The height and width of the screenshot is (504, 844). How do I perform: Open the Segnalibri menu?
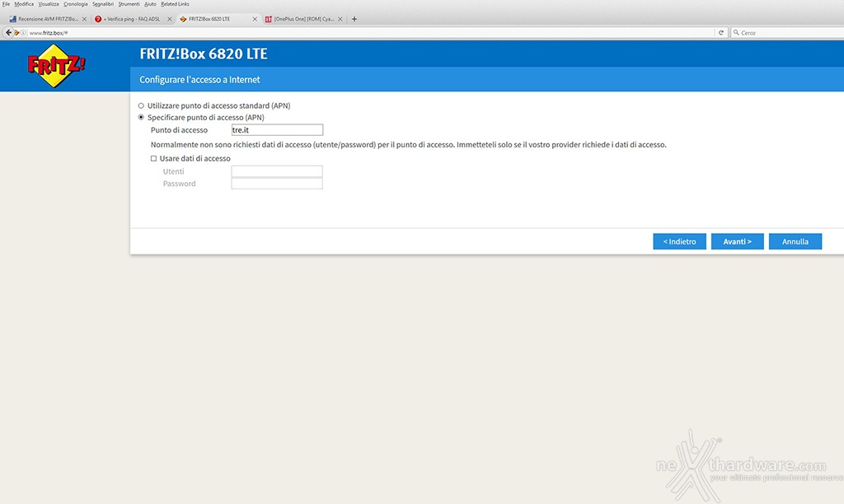click(103, 4)
